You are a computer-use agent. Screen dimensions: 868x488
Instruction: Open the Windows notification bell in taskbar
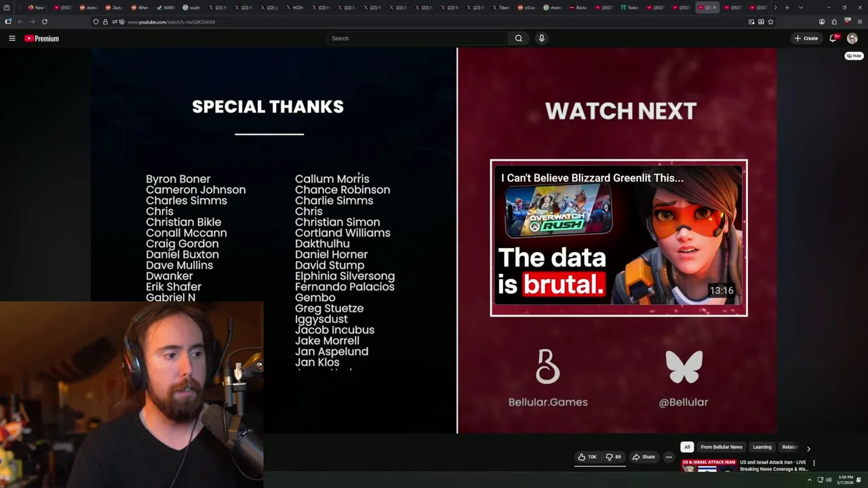pos(859,480)
